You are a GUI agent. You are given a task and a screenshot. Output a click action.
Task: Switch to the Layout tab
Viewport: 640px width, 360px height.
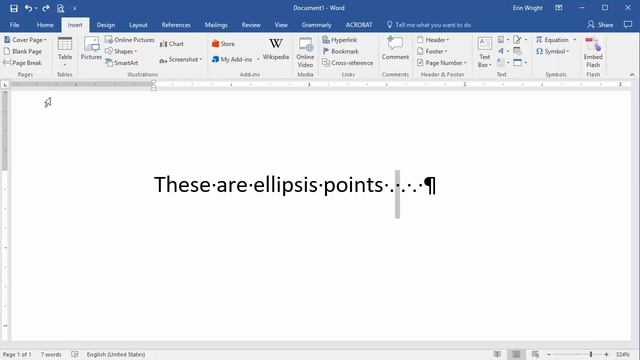138,25
